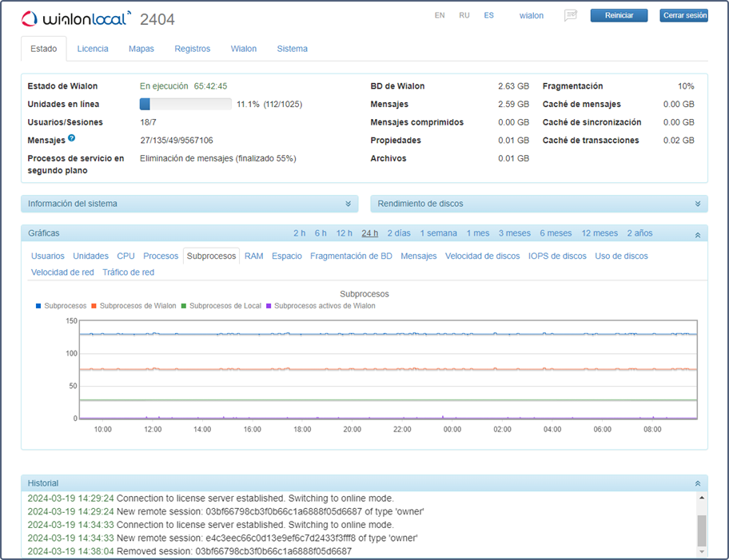729x560 pixels.
Task: Collapse the Gráficas panel
Action: (x=697, y=234)
